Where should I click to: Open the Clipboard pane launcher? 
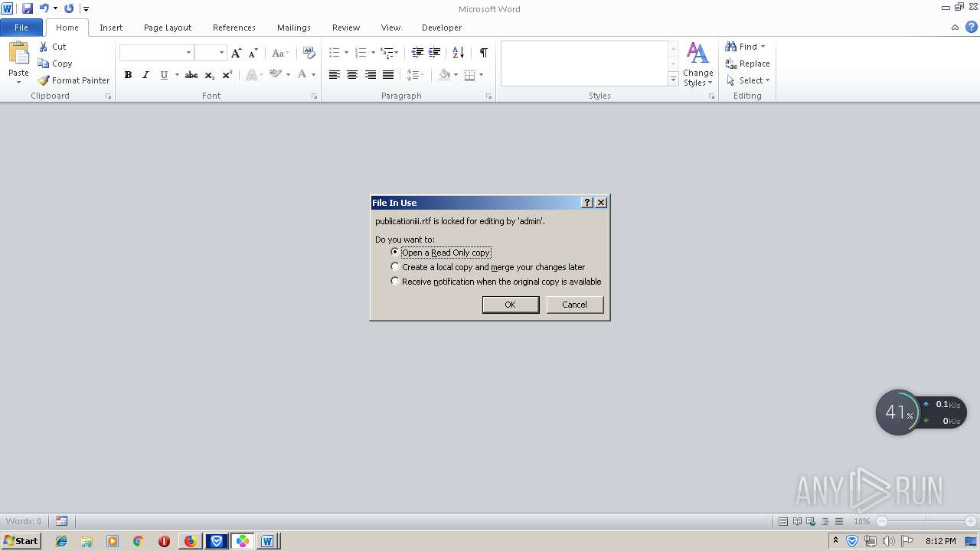pos(108,96)
